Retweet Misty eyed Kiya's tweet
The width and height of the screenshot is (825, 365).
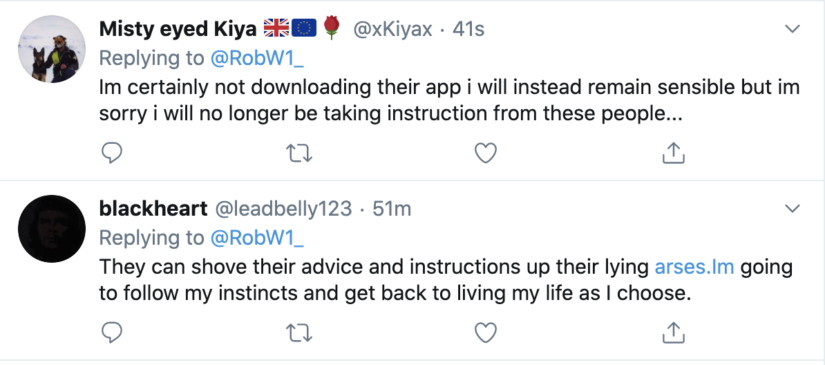tap(299, 153)
